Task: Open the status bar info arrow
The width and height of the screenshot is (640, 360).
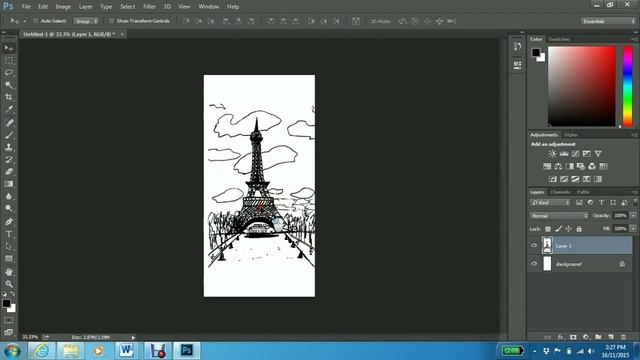Action: (133, 338)
